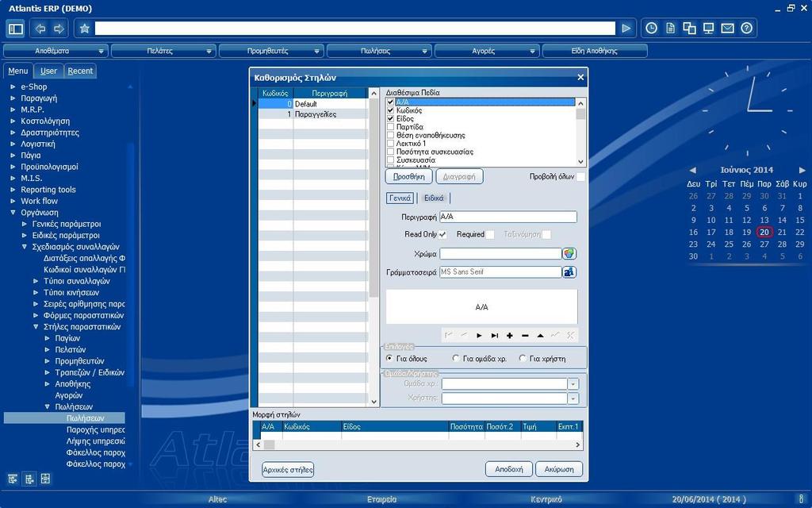
Task: Click the back navigation arrow icon
Action: tap(40, 29)
